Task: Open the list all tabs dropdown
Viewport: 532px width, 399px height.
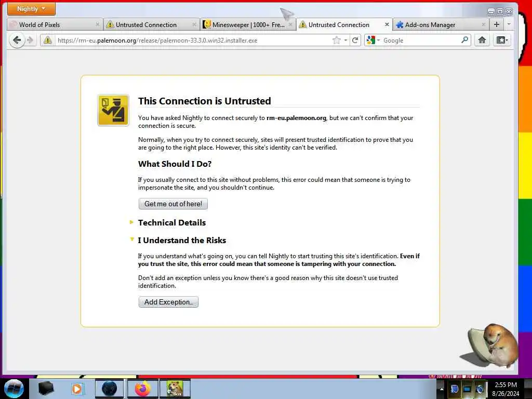Action: 509,24
